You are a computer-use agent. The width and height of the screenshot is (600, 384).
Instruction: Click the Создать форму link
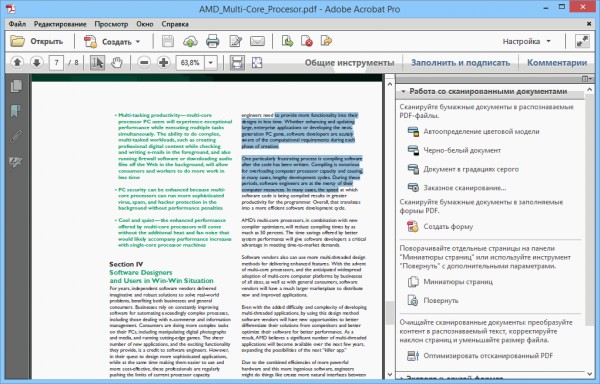(x=448, y=227)
